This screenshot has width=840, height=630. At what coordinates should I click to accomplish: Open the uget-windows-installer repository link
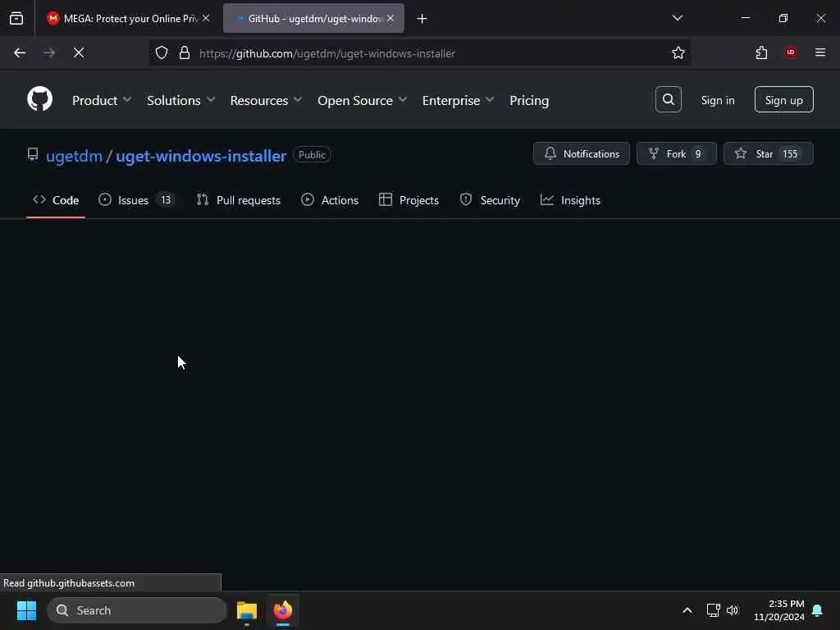pos(201,156)
